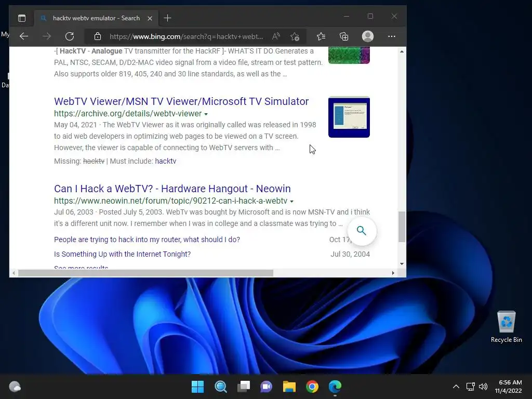The width and height of the screenshot is (532, 399).
Task: Click the vertical scrollbar up arrow
Action: click(x=402, y=51)
